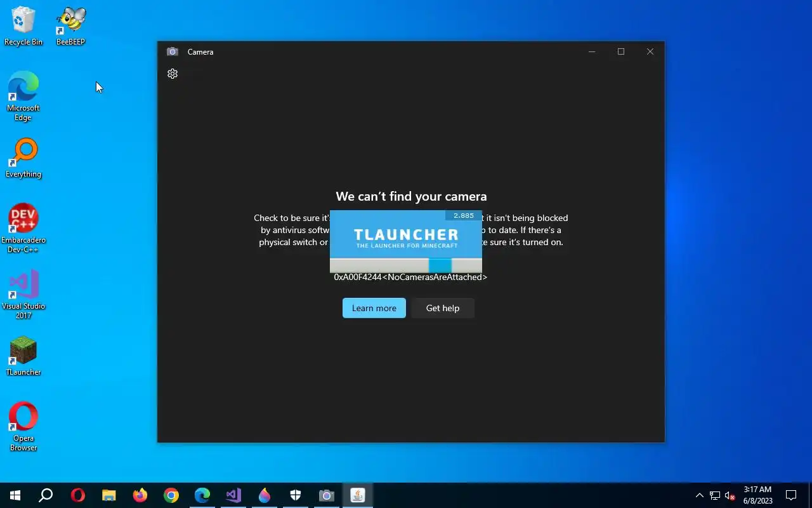Switch to Java TLauncher taskbar icon
Image resolution: width=812 pixels, height=508 pixels.
(x=358, y=495)
